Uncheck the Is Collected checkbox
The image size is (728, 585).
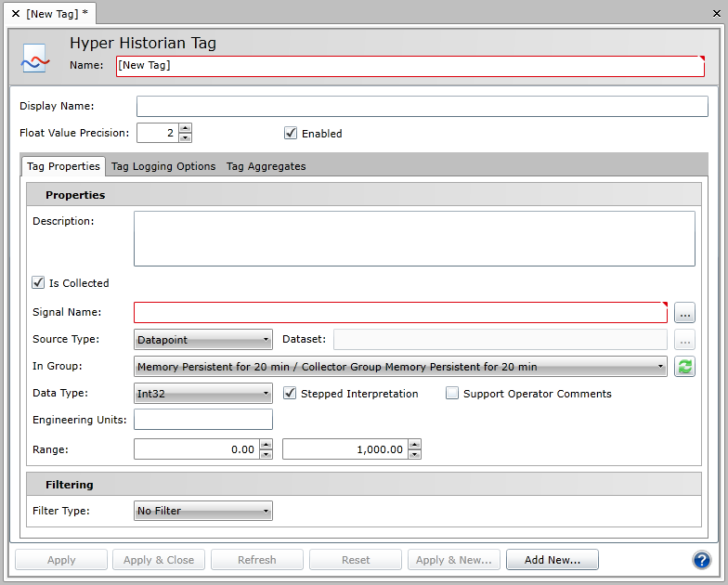[x=39, y=283]
